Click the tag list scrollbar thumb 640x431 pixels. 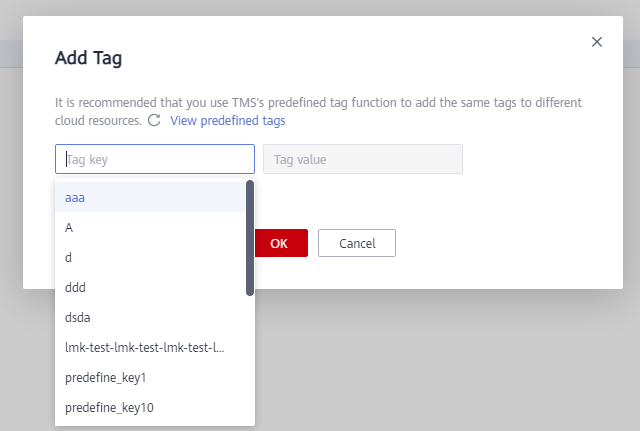tap(250, 238)
